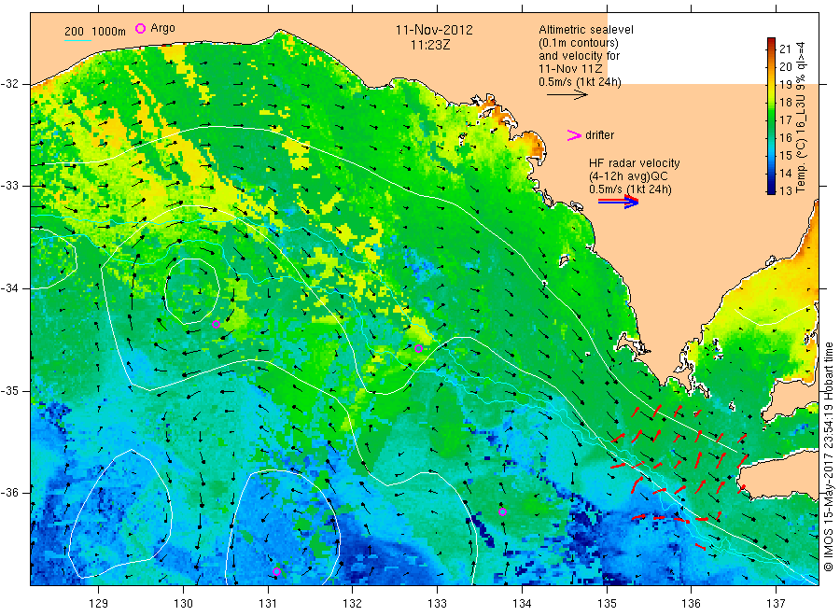Image resolution: width=840 pixels, height=616 pixels.
Task: Click the HF radar velocity legend text
Action: point(635,163)
